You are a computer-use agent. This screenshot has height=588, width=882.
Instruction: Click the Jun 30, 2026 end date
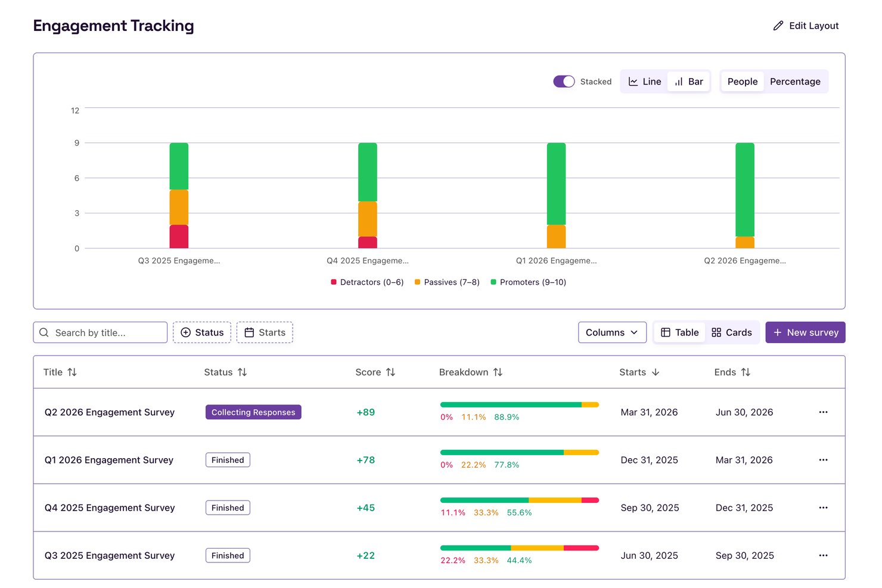pyautogui.click(x=744, y=412)
